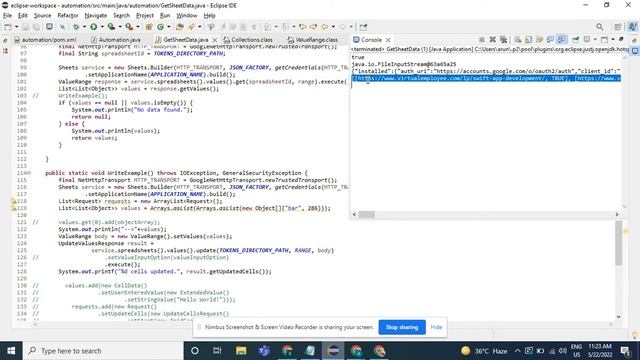The image size is (640, 360).
Task: Open the Windows Start menu
Action: pyautogui.click(x=11, y=351)
